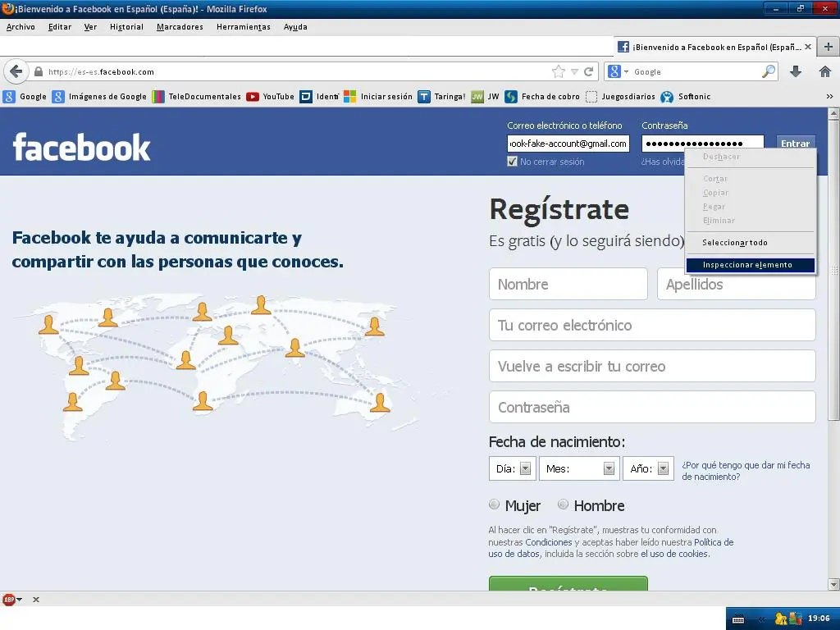Toggle the No cerrar sesión checkbox
840x630 pixels.
pos(512,162)
